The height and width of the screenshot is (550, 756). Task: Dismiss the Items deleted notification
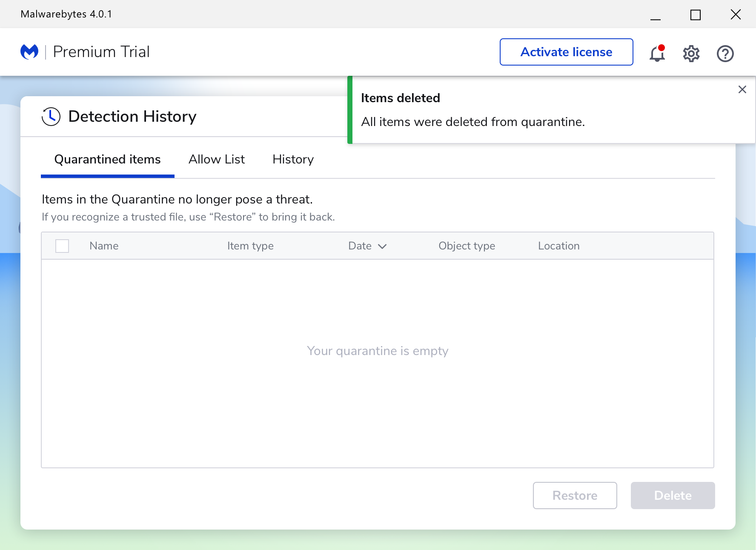pyautogui.click(x=742, y=89)
